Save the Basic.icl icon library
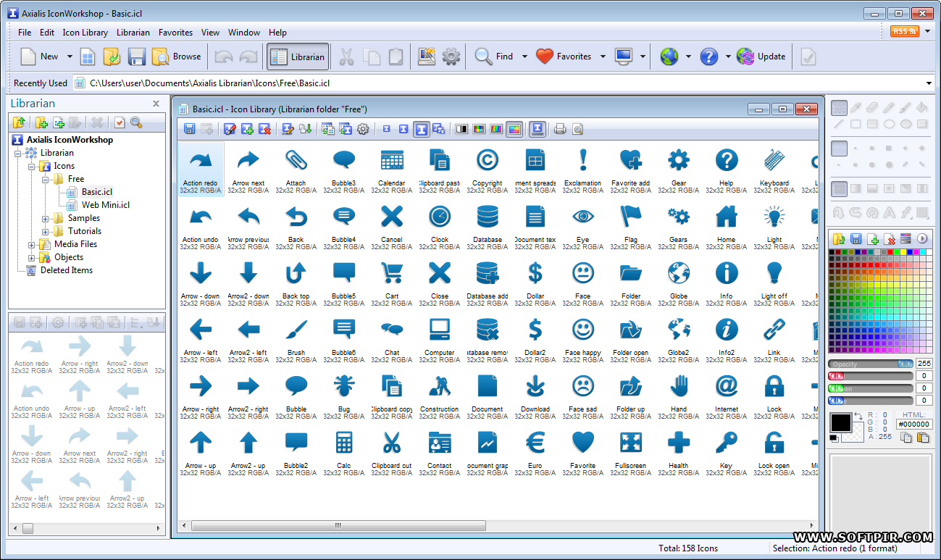The height and width of the screenshot is (560, 941). [188, 129]
